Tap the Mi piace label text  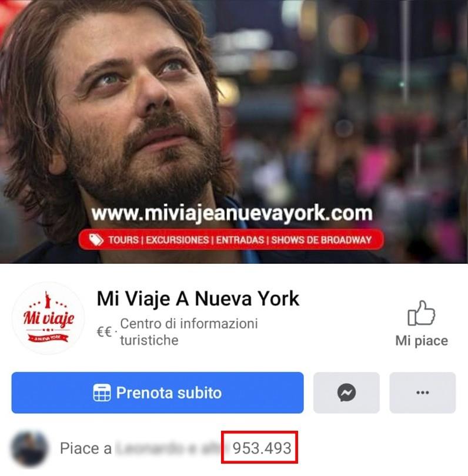[422, 341]
